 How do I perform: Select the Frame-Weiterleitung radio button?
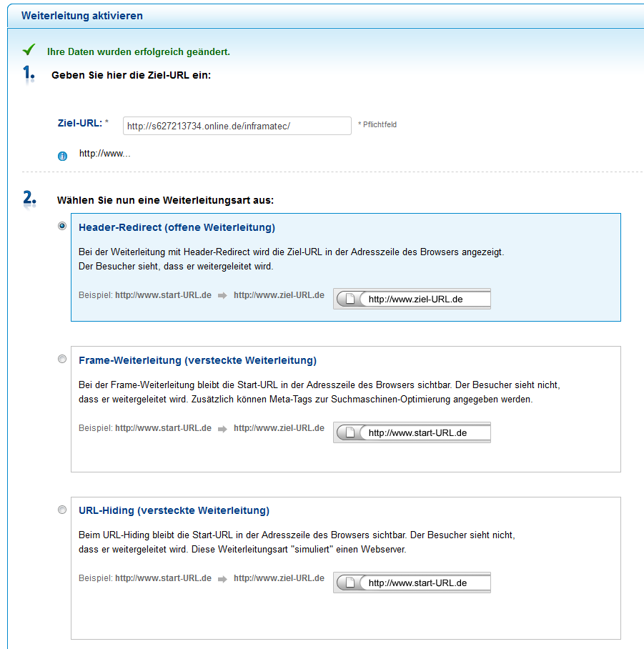[x=62, y=359]
